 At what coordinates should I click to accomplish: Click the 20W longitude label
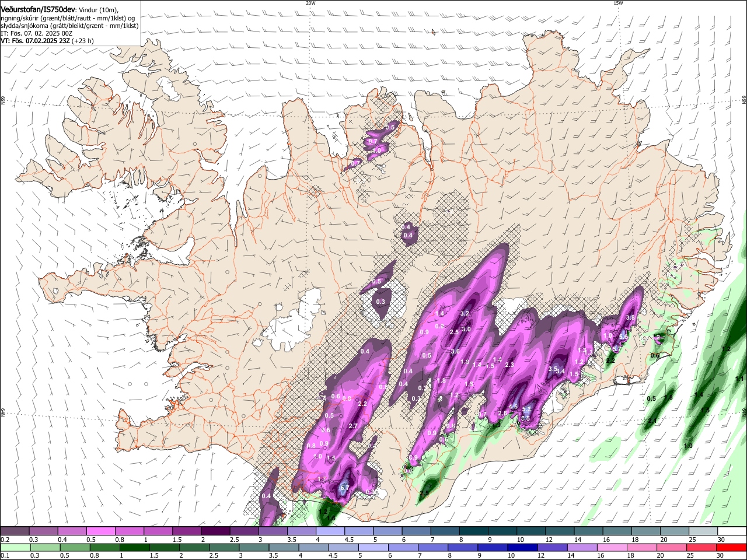pyautogui.click(x=310, y=3)
